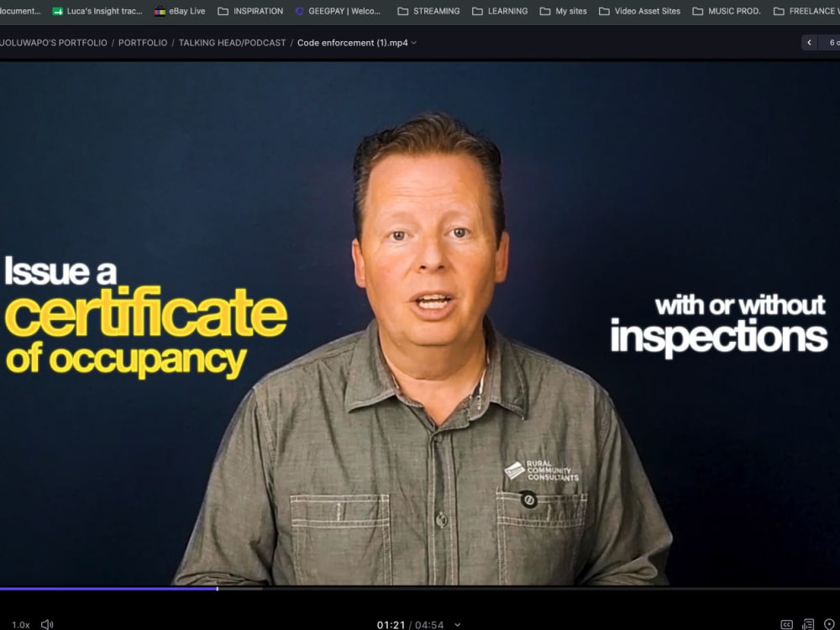Image resolution: width=840 pixels, height=630 pixels.
Task: Open the INSPIRATION bookmarks folder
Action: pos(250,11)
